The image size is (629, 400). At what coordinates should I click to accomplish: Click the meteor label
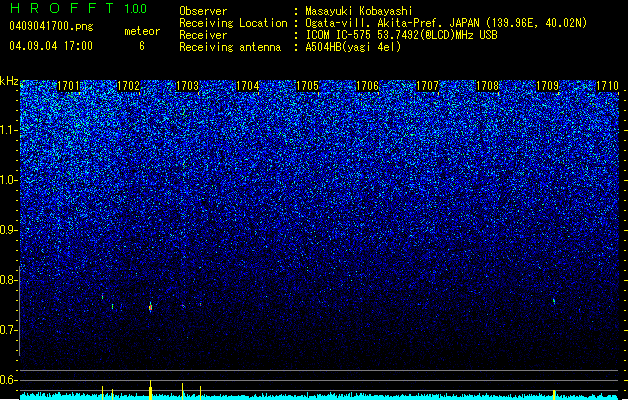(x=142, y=31)
